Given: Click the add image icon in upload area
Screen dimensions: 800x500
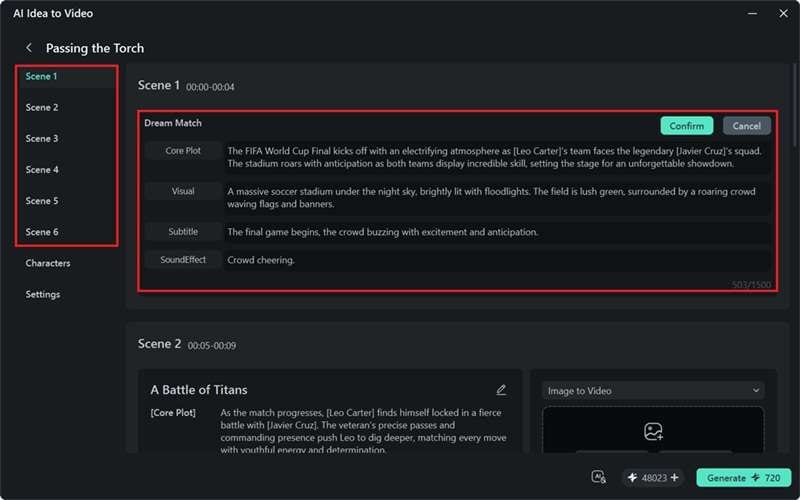Looking at the screenshot, I should [653, 431].
